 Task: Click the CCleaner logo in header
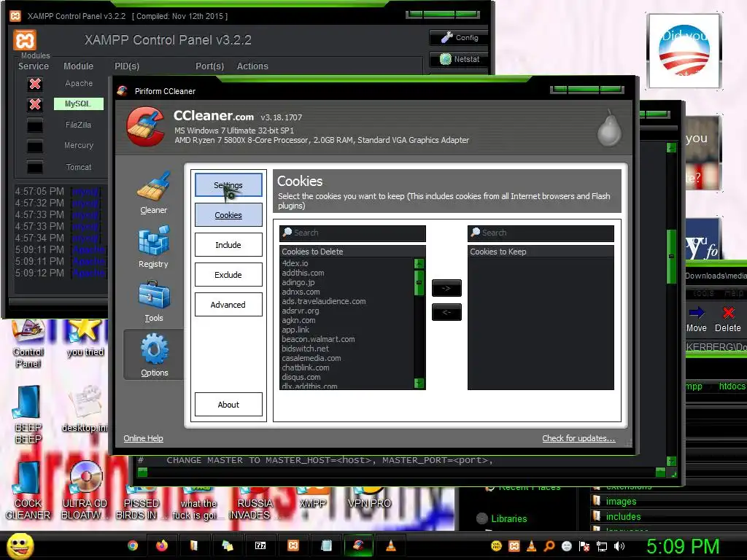coord(146,126)
